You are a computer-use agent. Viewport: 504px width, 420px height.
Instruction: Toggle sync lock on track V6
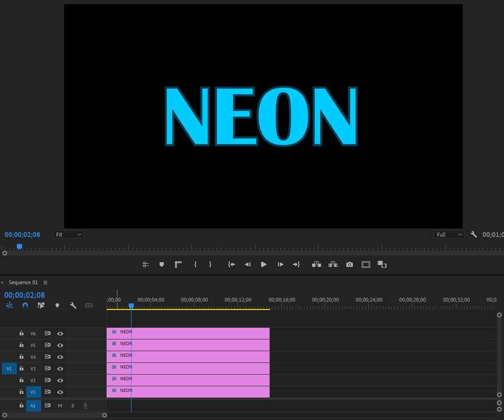pos(48,333)
